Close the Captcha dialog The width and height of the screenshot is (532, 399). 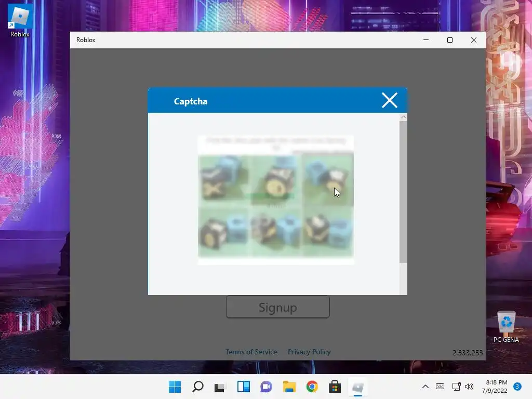click(390, 100)
